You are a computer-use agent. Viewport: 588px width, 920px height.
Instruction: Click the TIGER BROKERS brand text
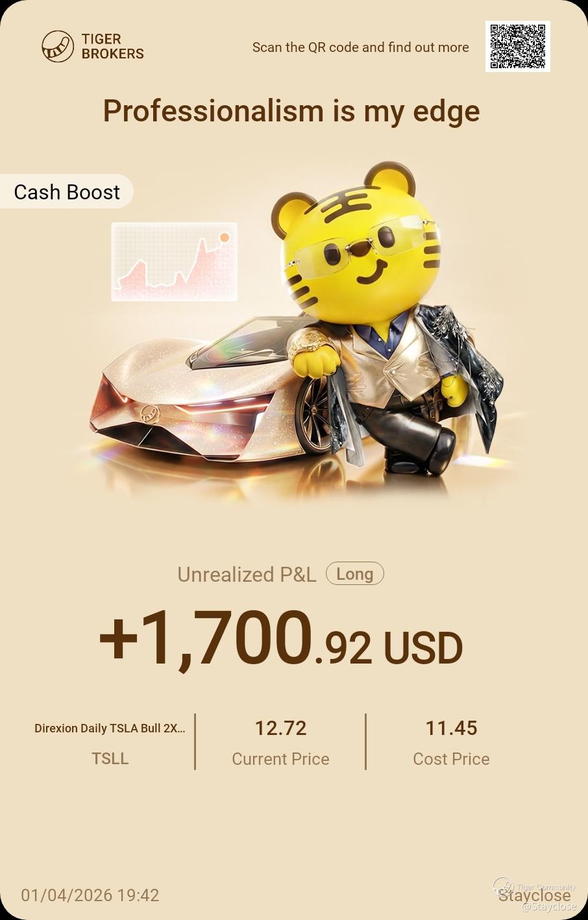[113, 47]
